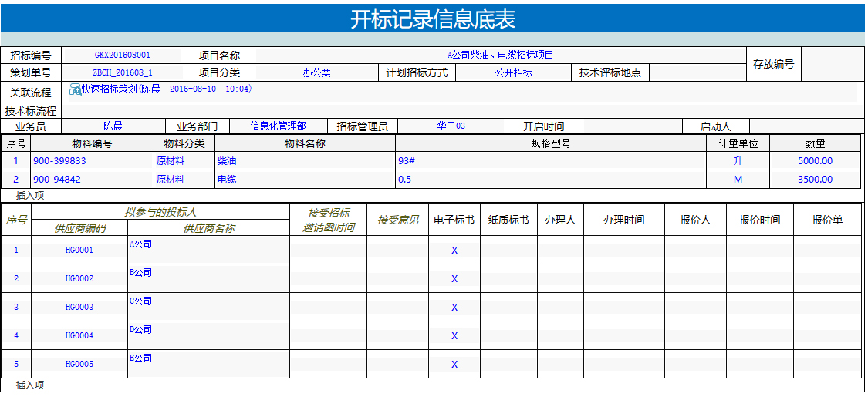Click the 物料编号 column header
Screen dimensions: 868x397
click(93, 143)
